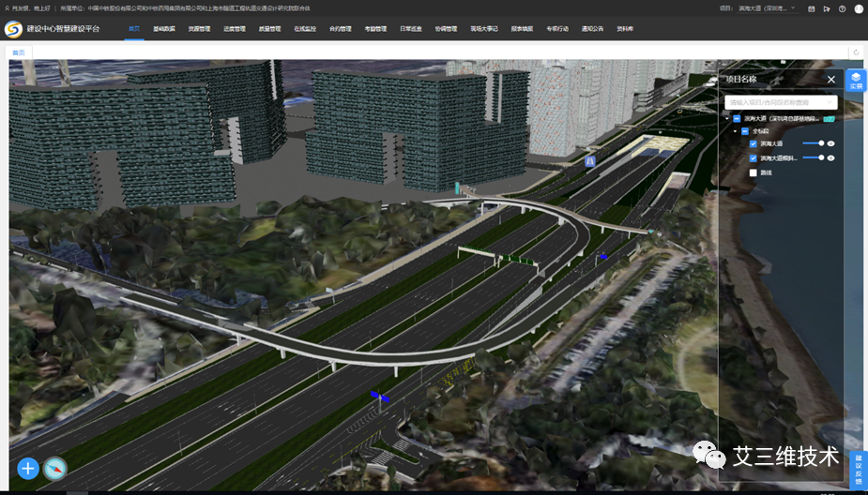Open the 质量管理 menu

click(269, 29)
